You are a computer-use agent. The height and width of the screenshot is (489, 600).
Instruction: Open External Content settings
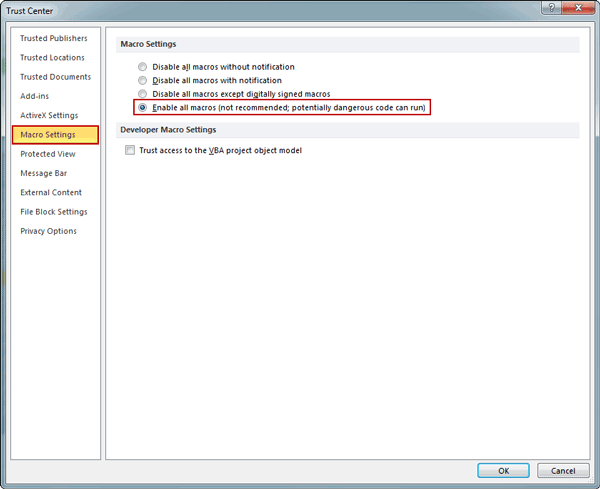pos(51,192)
